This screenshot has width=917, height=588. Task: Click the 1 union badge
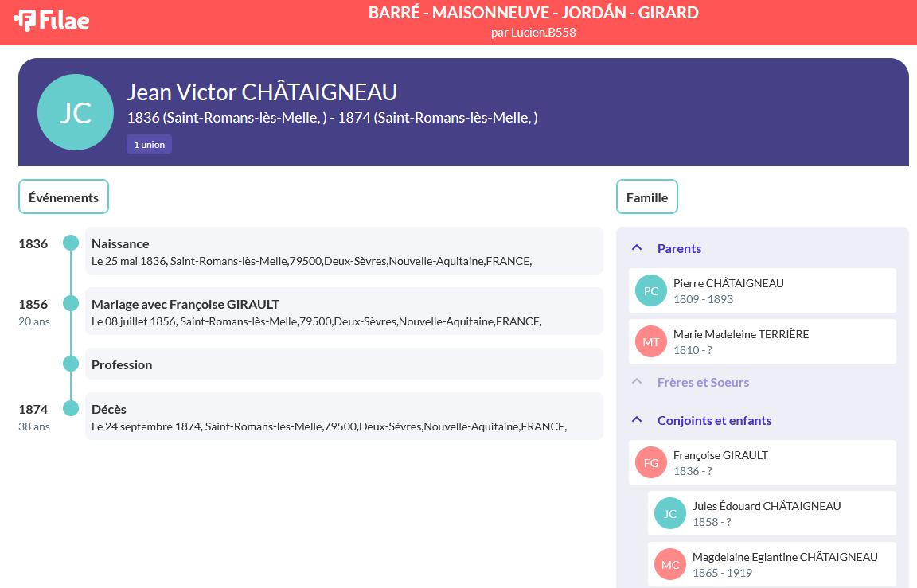tap(149, 144)
